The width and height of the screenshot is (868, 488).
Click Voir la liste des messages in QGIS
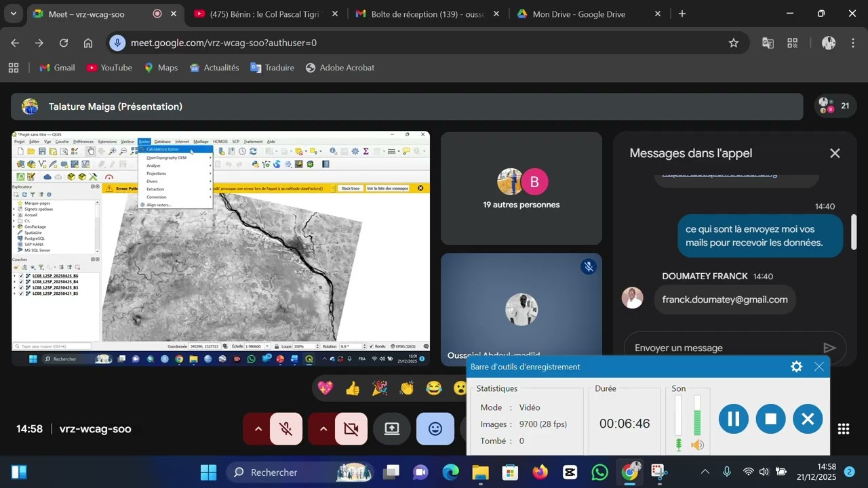point(387,188)
